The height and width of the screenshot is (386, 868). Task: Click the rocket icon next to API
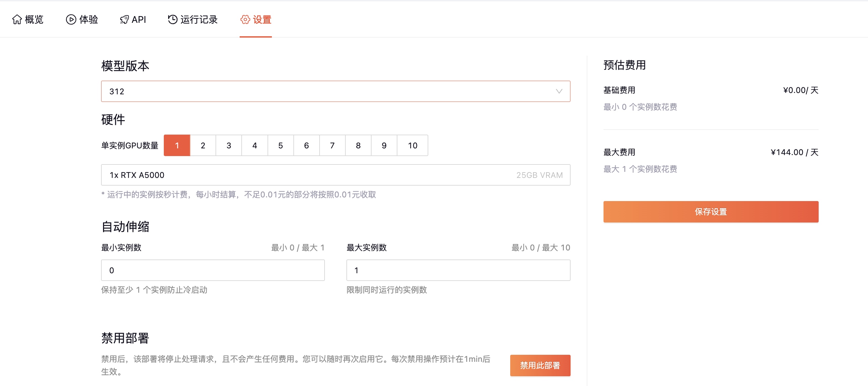[124, 19]
